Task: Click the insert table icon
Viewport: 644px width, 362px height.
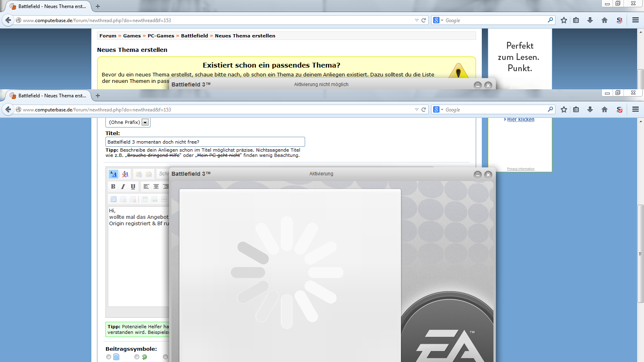Action: coord(114,199)
